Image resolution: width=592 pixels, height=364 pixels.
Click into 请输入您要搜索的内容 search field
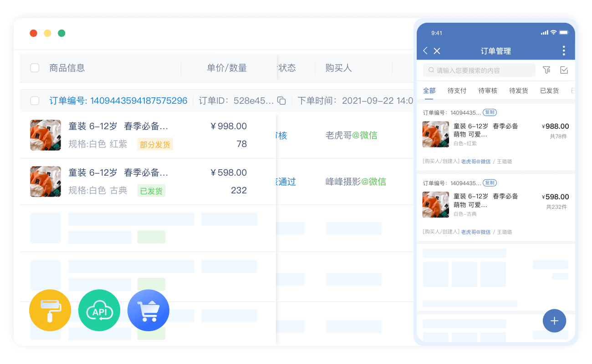click(479, 70)
